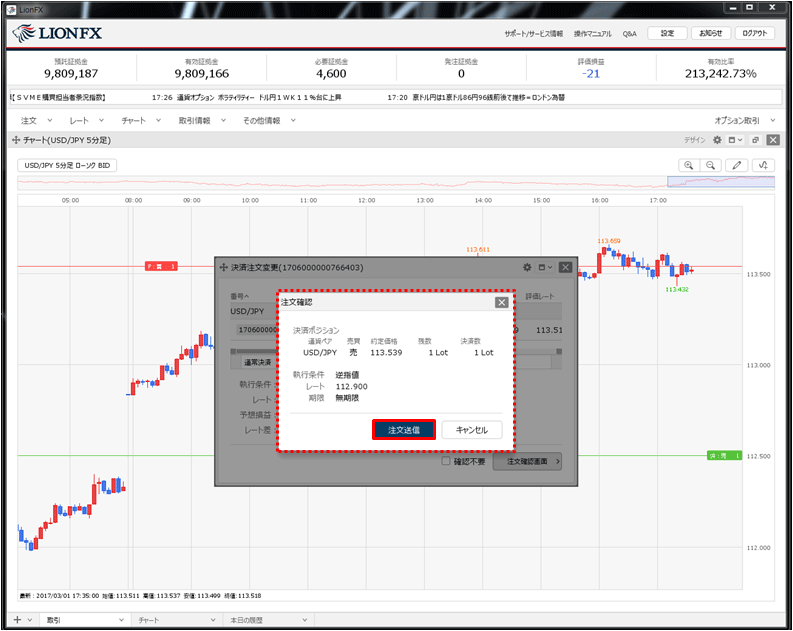Minimize the LionFX application window
Image resolution: width=793 pixels, height=631 pixels.
tap(733, 7)
